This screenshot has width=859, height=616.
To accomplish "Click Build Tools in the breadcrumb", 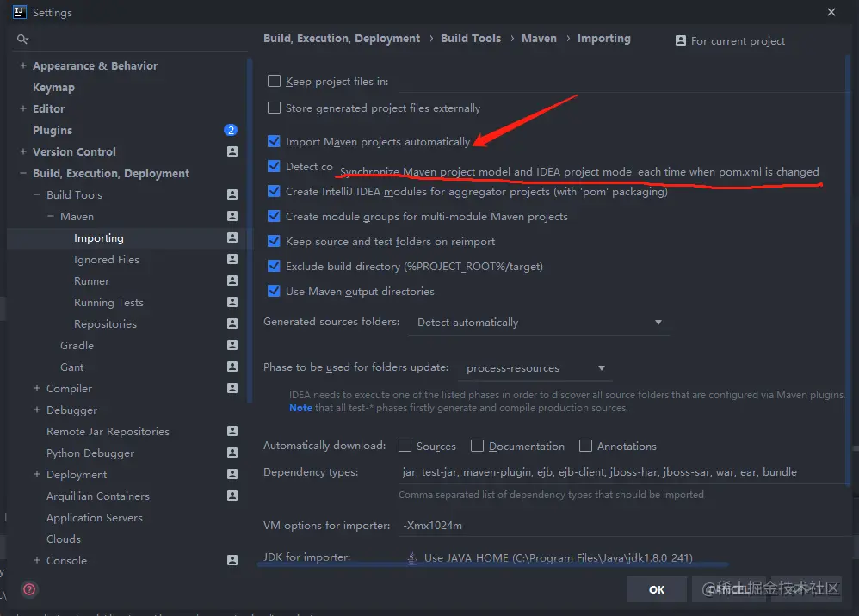I will [x=471, y=39].
